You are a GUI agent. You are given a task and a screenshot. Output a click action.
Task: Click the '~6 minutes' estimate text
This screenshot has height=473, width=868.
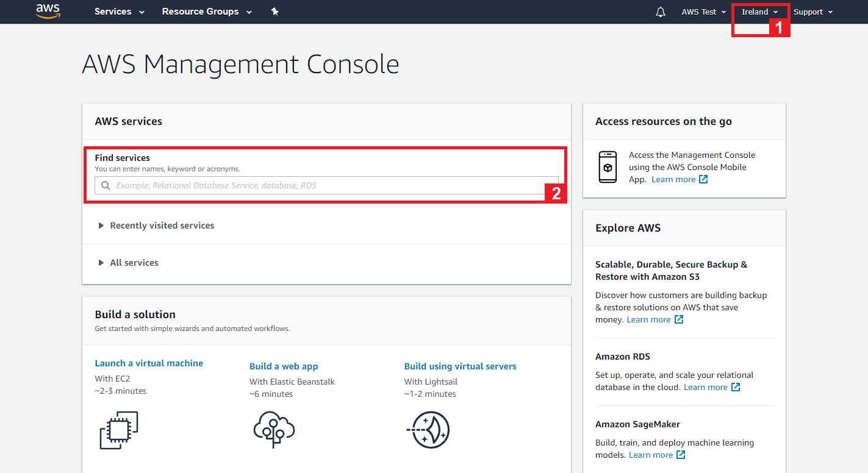point(271,394)
